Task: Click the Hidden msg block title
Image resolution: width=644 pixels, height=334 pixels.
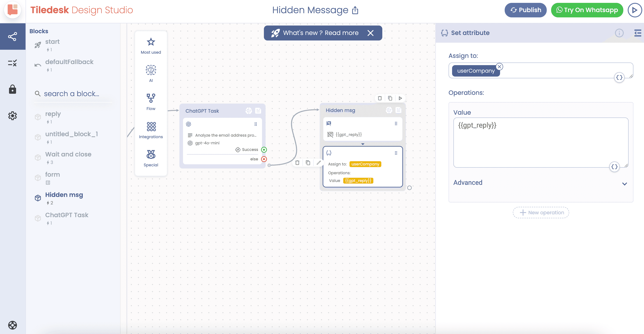Action: pos(340,110)
